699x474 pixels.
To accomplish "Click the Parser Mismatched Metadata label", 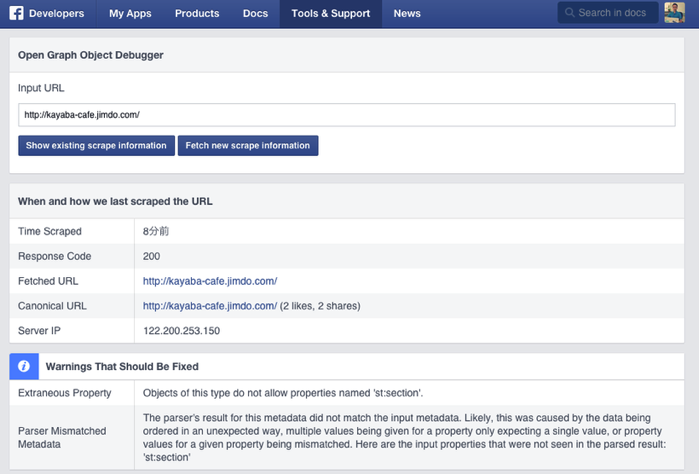I will coord(62,437).
